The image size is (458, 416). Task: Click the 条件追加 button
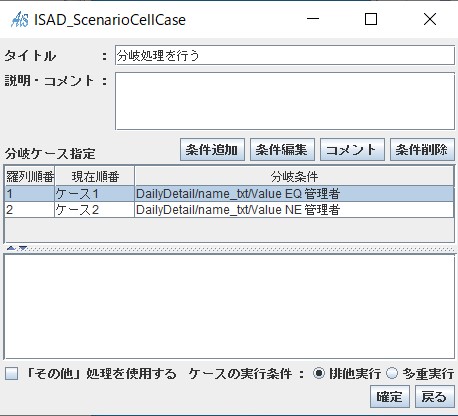tap(212, 150)
